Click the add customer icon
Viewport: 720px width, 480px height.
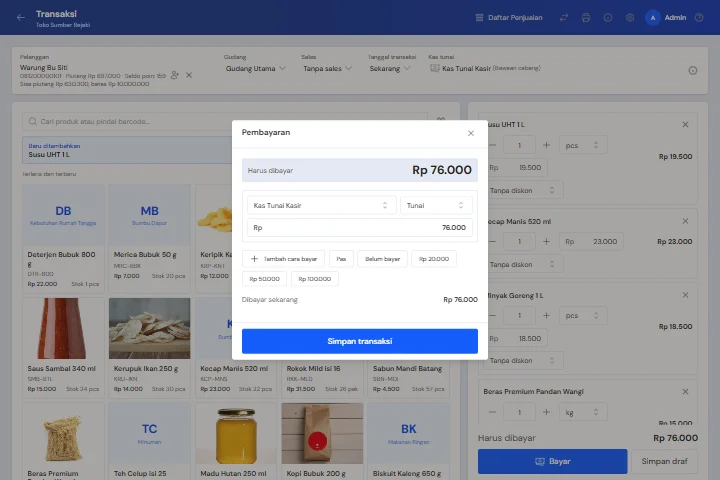174,75
